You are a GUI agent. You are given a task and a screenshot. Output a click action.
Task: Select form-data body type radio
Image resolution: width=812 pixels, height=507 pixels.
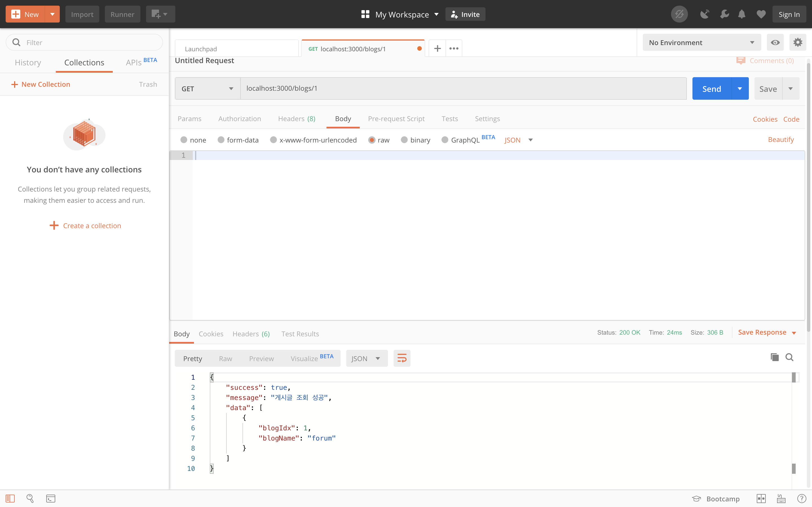click(x=221, y=140)
